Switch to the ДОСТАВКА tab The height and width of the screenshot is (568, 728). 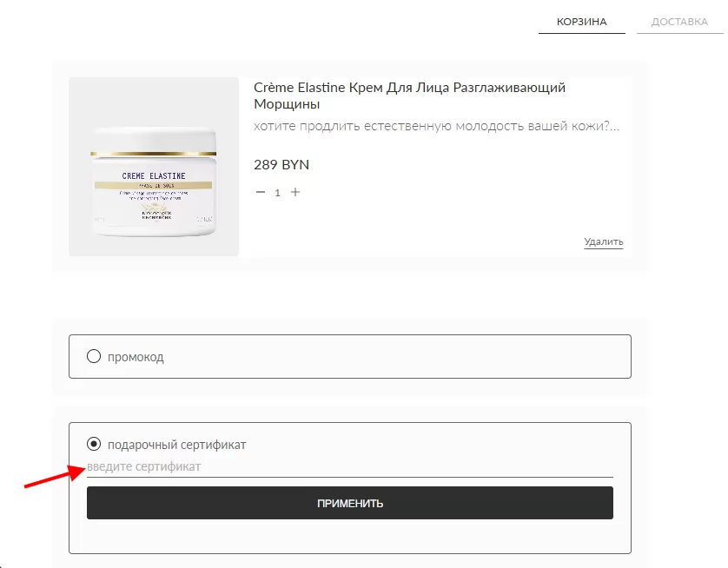679,22
